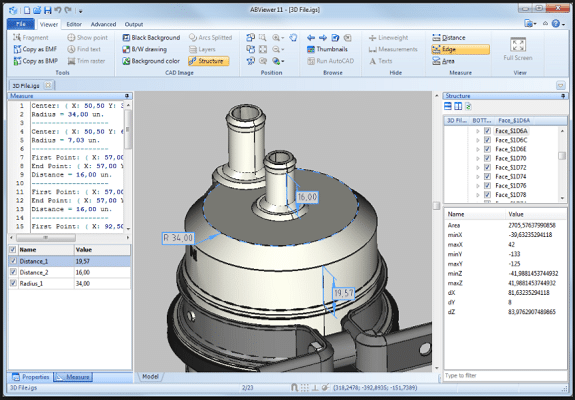This screenshot has height=400, width=575.
Task: Uncheck Face_$1D76 visibility checkbox
Action: [x=487, y=186]
